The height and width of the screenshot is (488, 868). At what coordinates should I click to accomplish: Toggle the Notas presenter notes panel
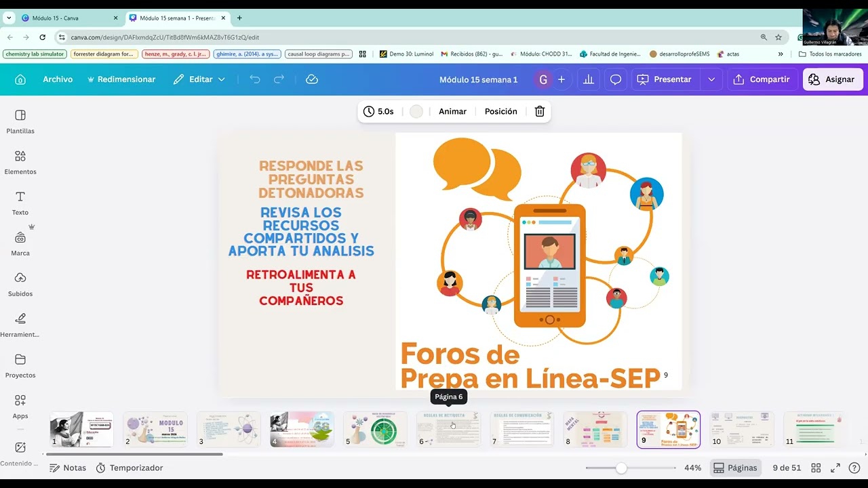click(x=68, y=468)
